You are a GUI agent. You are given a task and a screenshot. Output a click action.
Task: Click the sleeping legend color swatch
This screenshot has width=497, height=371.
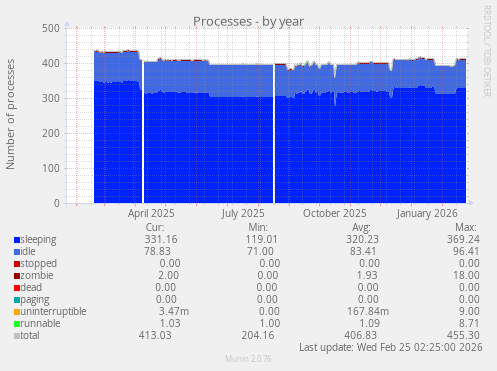[17, 240]
